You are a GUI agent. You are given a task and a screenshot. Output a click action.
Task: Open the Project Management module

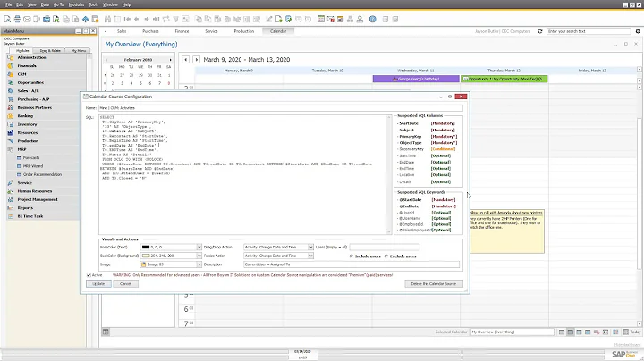click(x=38, y=199)
